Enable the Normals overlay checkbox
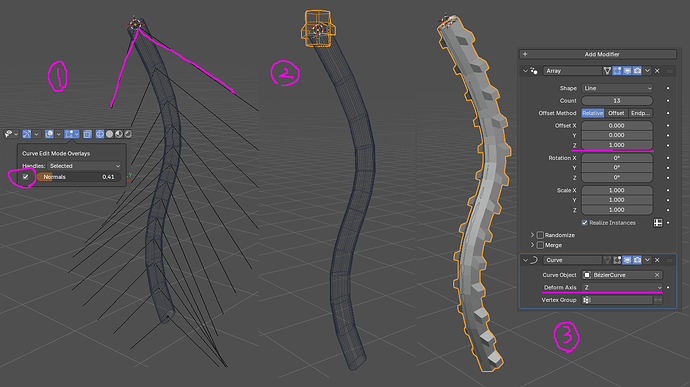This screenshot has width=690, height=387. [26, 177]
